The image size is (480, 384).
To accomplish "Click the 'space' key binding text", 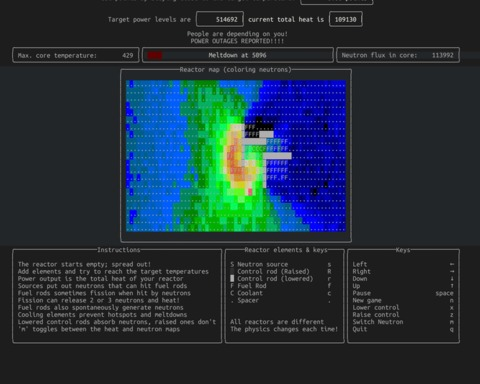I will pos(444,293).
